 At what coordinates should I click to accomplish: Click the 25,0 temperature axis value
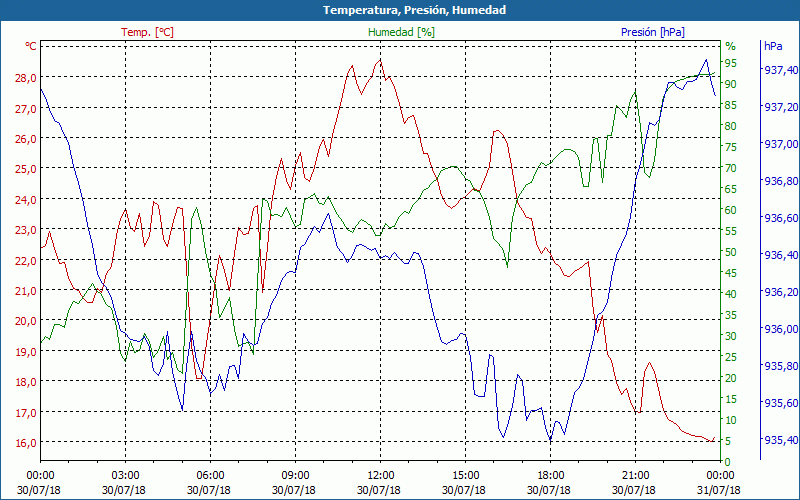tap(27, 168)
